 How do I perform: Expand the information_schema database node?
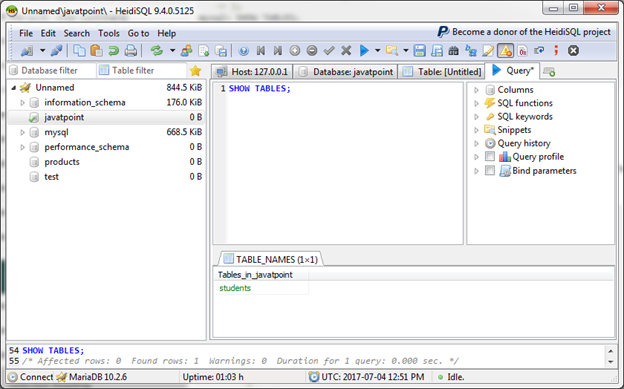22,103
